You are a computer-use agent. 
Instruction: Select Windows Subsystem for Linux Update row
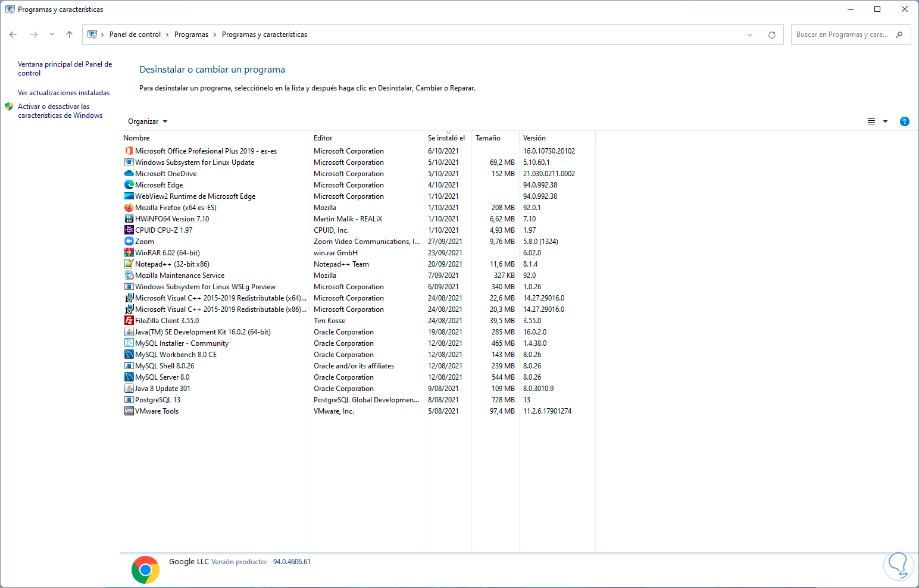[357, 162]
